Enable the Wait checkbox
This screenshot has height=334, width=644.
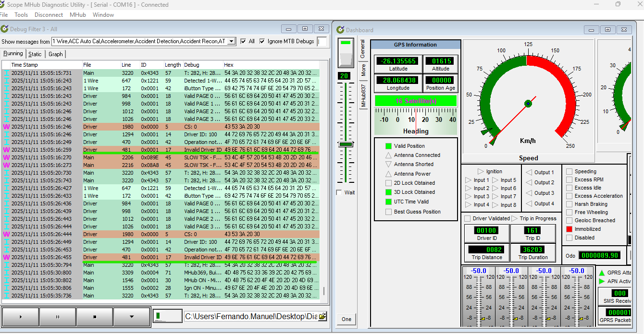(x=340, y=192)
